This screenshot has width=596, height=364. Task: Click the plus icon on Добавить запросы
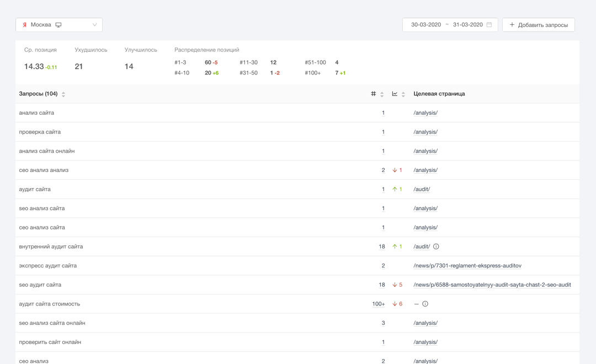512,25
